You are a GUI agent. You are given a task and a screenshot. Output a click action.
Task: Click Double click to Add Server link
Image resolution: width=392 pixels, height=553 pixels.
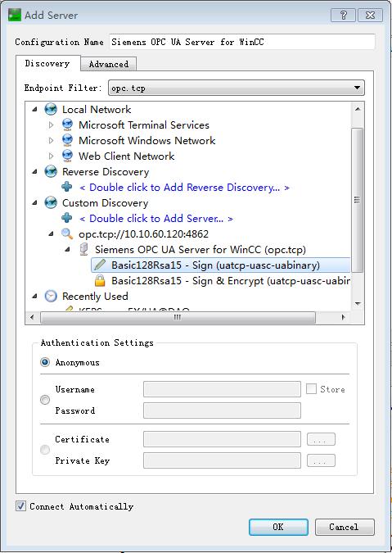coord(156,218)
